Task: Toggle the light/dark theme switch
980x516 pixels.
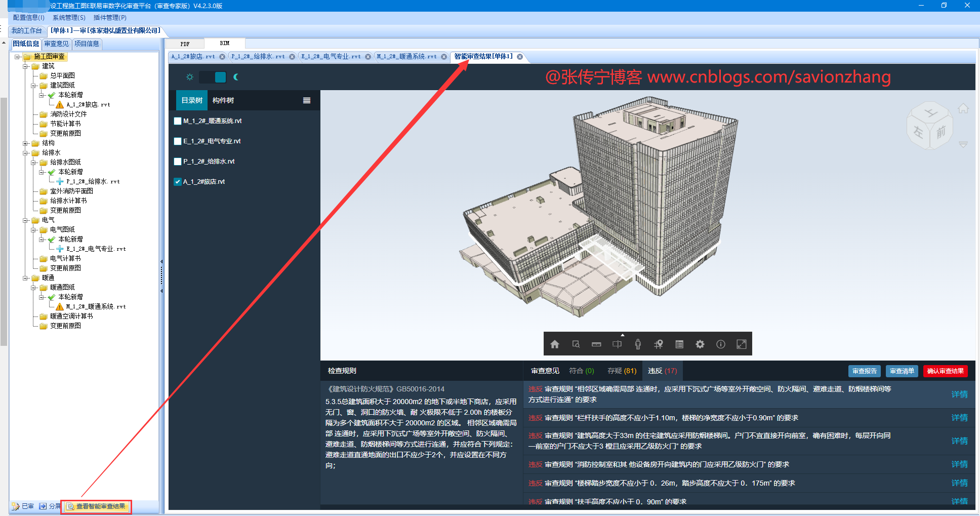Action: click(213, 77)
